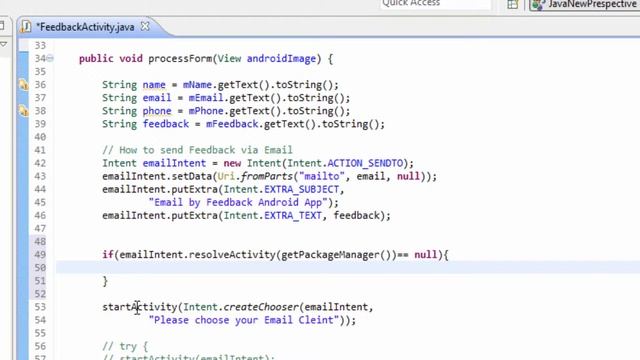Click the closing brace on line 51
Screen dimensions: 640x360
pyautogui.click(x=105, y=281)
